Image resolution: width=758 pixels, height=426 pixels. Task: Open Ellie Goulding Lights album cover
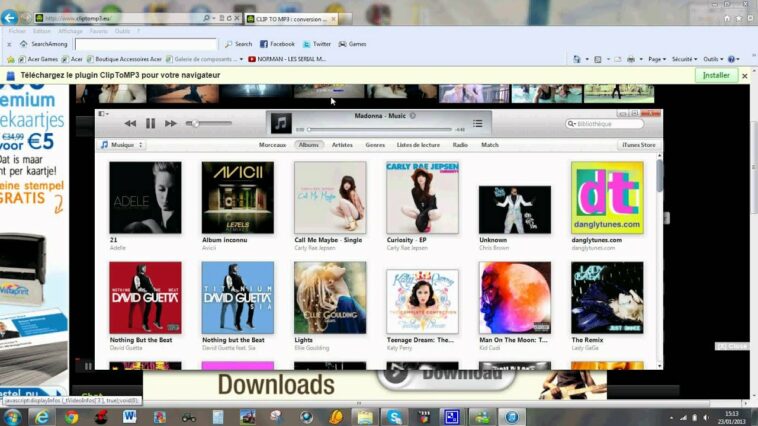pos(330,297)
